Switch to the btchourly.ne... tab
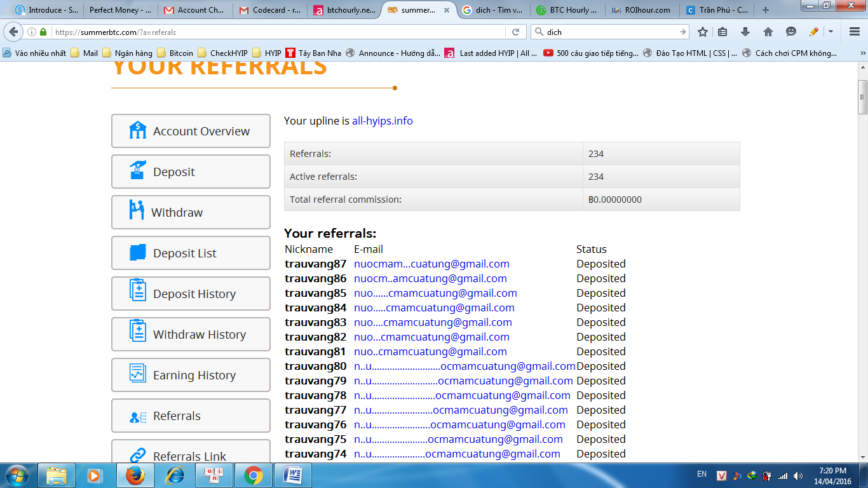 pyautogui.click(x=343, y=10)
